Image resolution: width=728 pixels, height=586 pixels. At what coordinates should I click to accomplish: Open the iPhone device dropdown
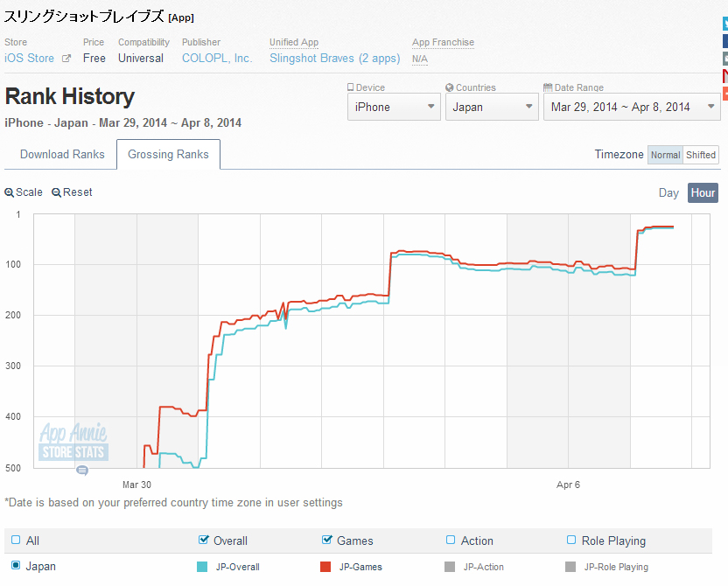click(394, 107)
